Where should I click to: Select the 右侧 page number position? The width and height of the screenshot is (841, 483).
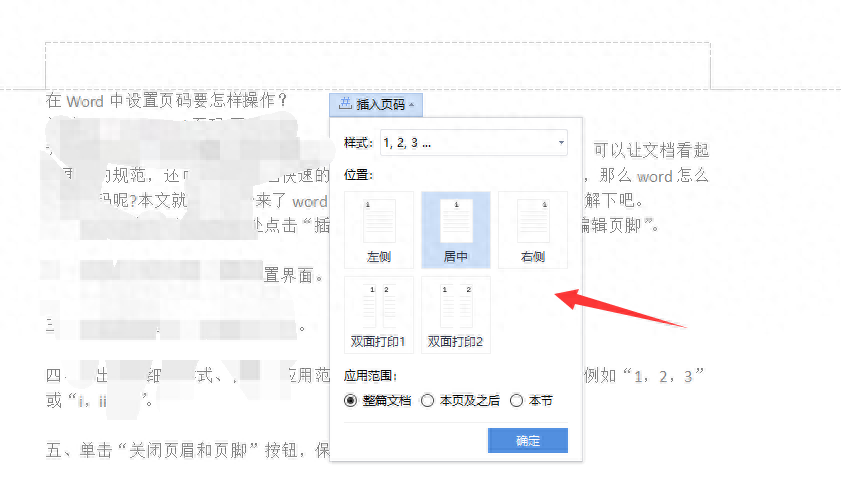[x=533, y=230]
